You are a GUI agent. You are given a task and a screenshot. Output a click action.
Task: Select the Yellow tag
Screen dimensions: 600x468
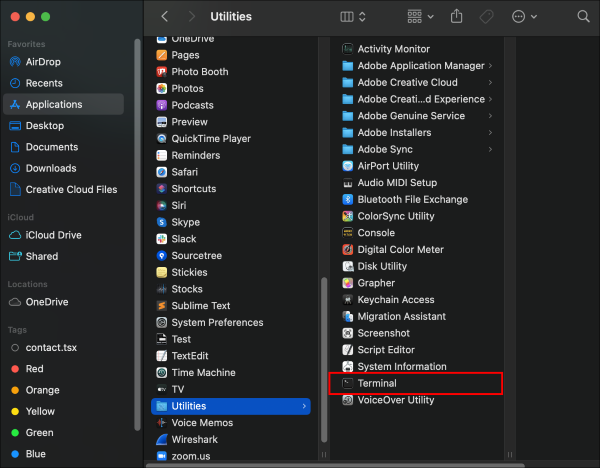63,411
